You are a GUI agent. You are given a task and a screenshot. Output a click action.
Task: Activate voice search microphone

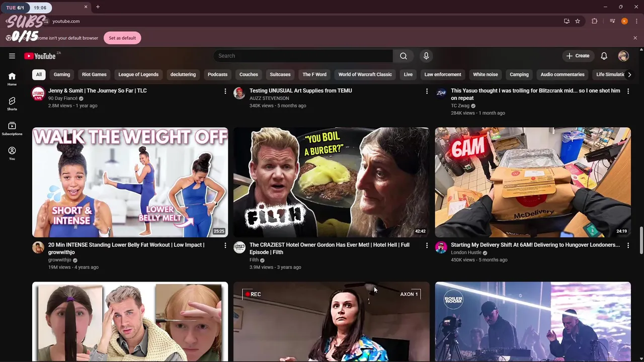[426, 56]
